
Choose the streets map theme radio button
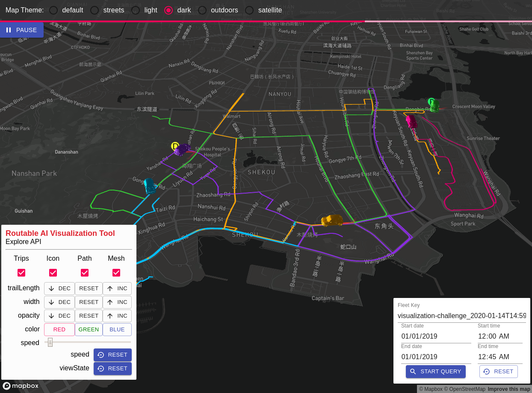pyautogui.click(x=95, y=10)
